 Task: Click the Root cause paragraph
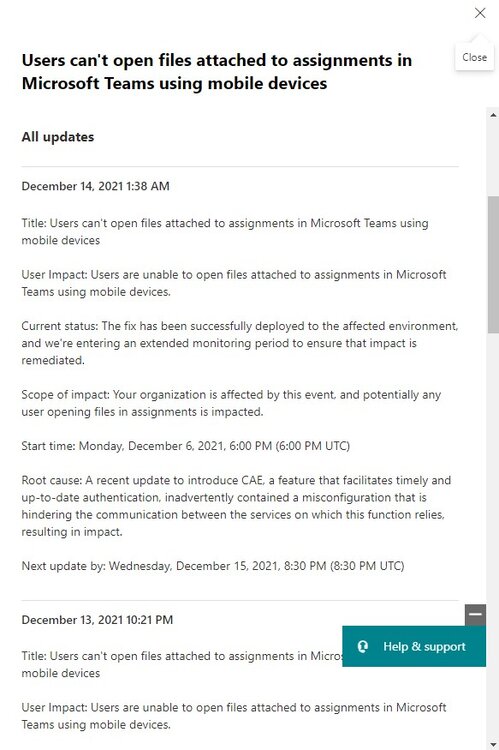[x=236, y=506]
